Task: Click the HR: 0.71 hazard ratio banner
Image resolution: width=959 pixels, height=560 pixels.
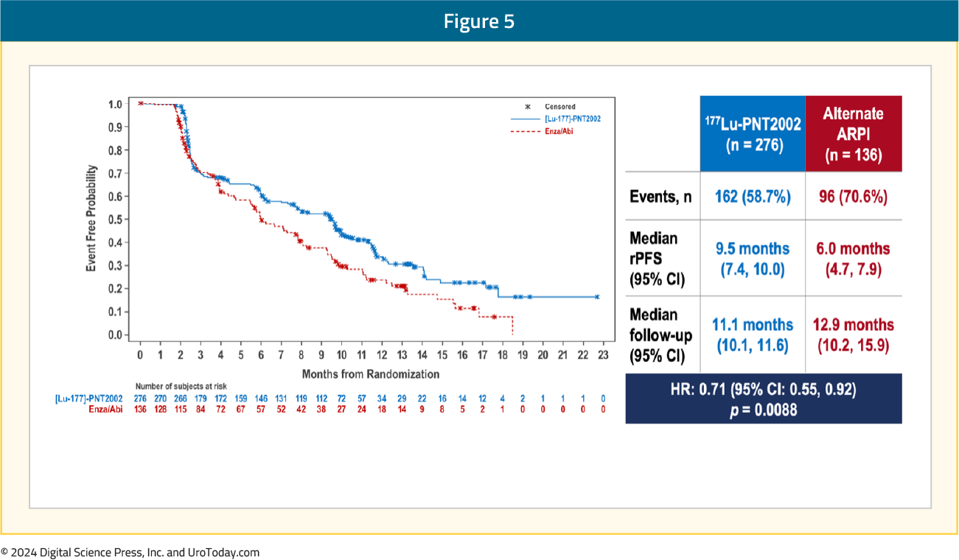Action: (x=764, y=399)
